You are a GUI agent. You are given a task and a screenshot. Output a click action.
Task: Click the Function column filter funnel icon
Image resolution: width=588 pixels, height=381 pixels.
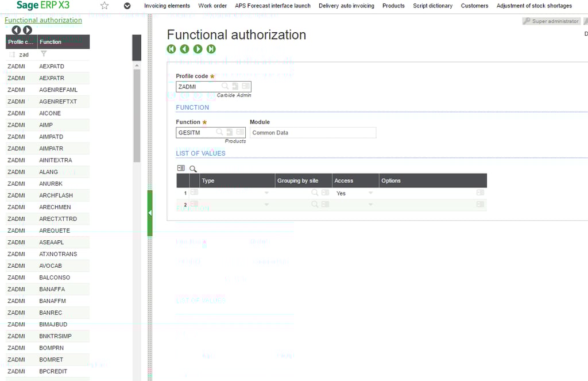click(x=44, y=54)
